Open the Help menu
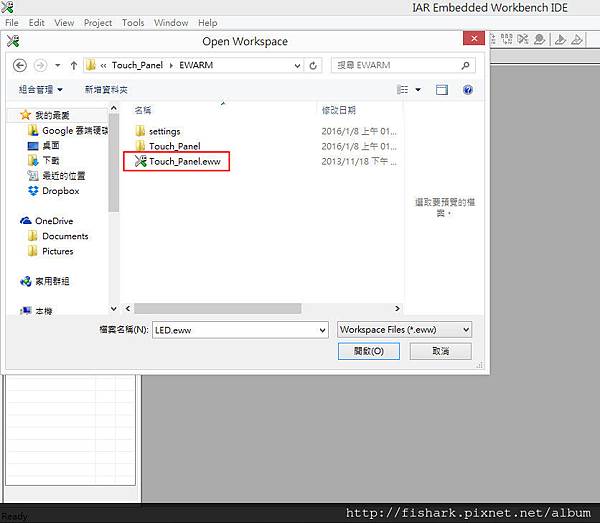This screenshot has width=600, height=523. click(x=207, y=23)
